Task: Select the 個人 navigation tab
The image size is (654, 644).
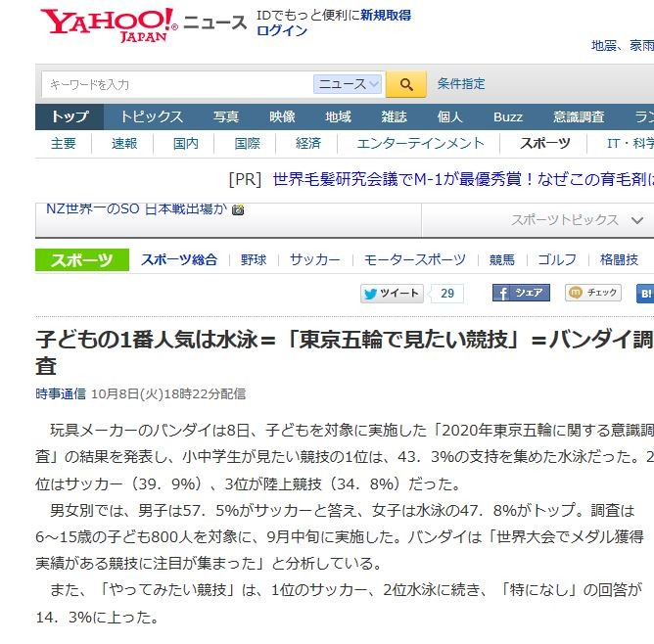Action: 450,116
